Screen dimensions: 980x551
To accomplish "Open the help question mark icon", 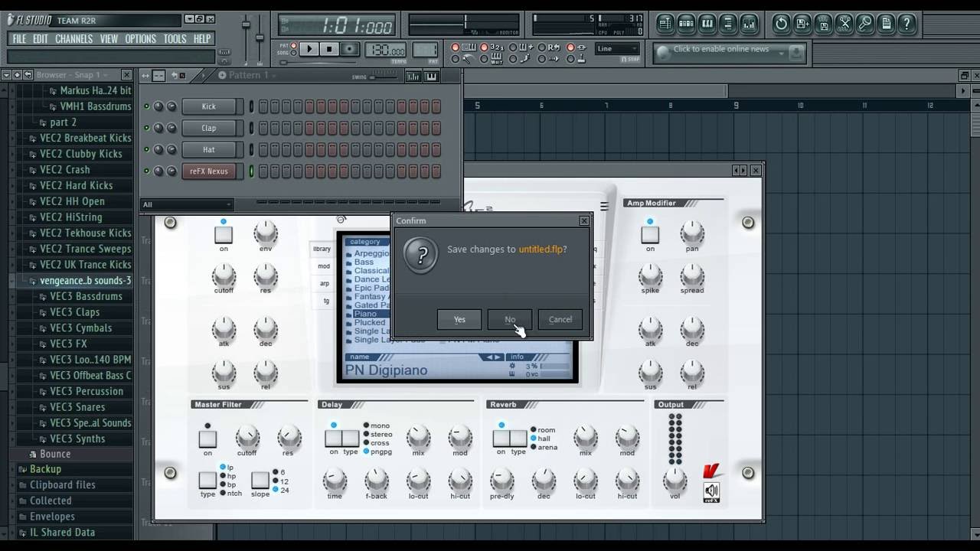I will click(907, 24).
